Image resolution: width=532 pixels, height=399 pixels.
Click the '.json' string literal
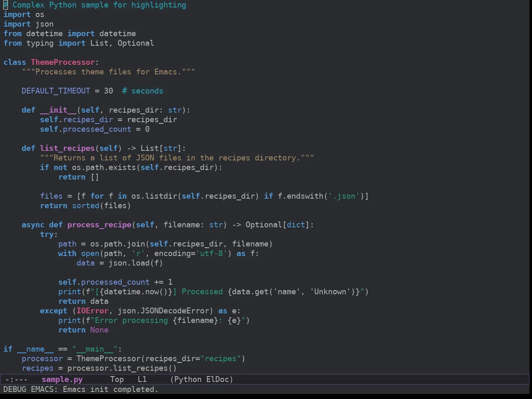click(x=344, y=196)
